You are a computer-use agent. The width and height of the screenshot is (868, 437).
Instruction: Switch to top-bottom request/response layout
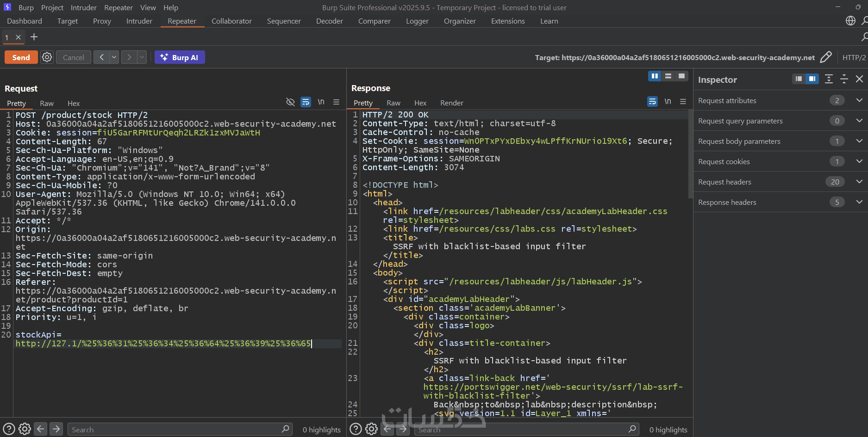tap(668, 76)
